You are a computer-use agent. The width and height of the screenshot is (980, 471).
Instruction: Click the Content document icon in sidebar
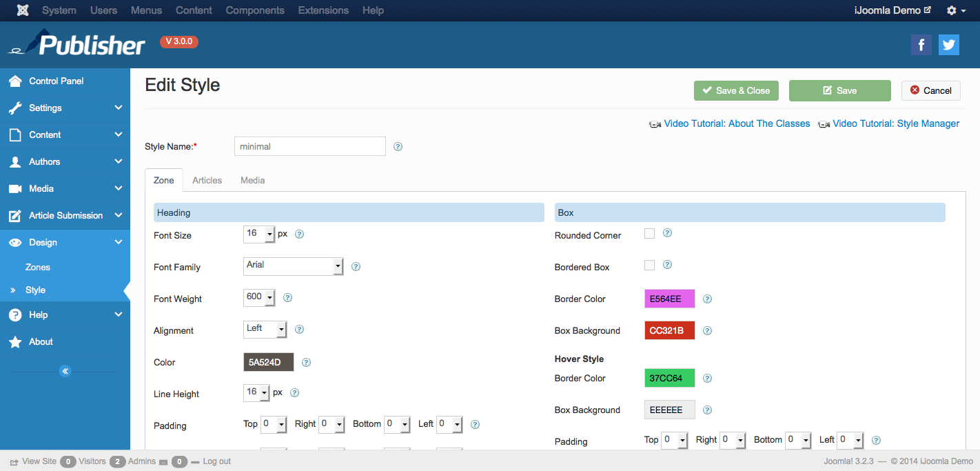pos(15,134)
